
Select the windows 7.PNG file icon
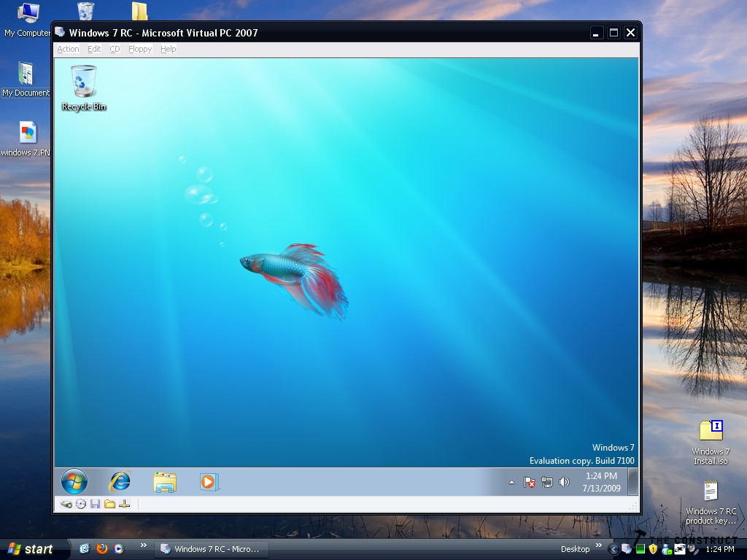[x=26, y=139]
